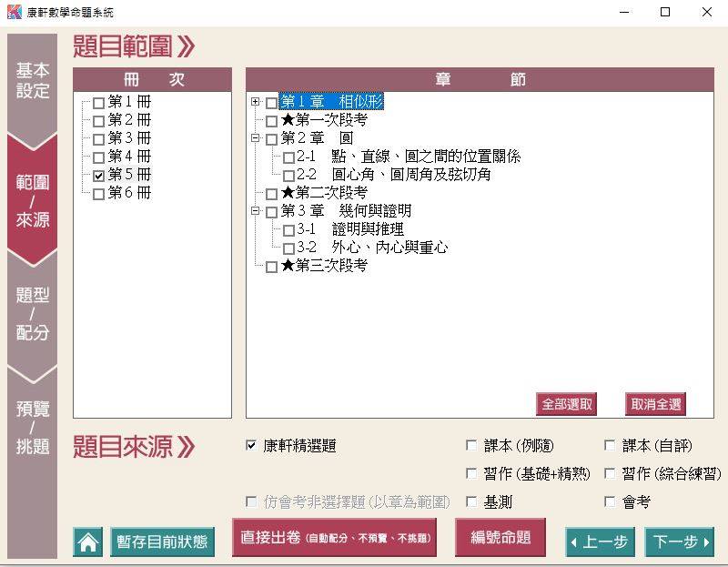This screenshot has width=728, height=567.
Task: Click 暫存目前狀態 button
Action: click(x=162, y=542)
